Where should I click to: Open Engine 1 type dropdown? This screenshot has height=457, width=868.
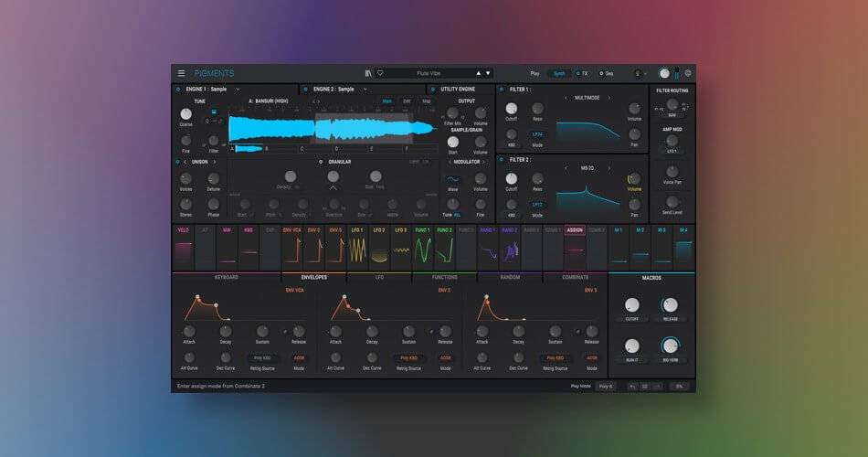coord(238,90)
